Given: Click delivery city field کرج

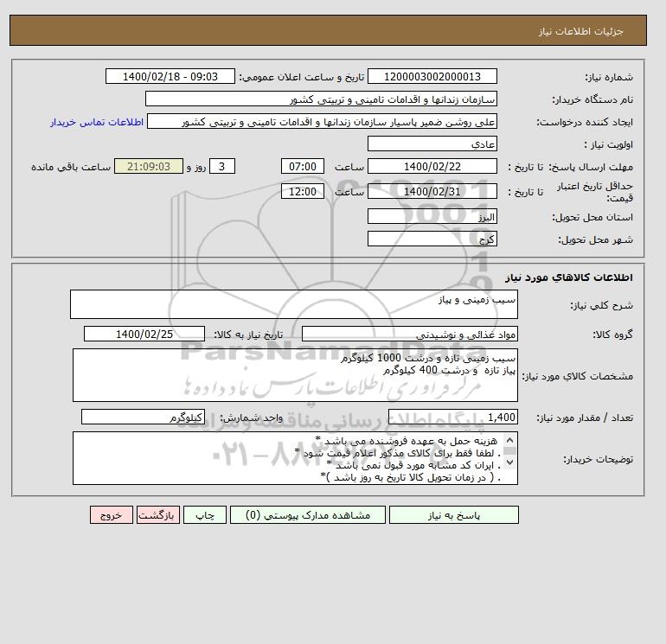Looking at the screenshot, I should 432,239.
